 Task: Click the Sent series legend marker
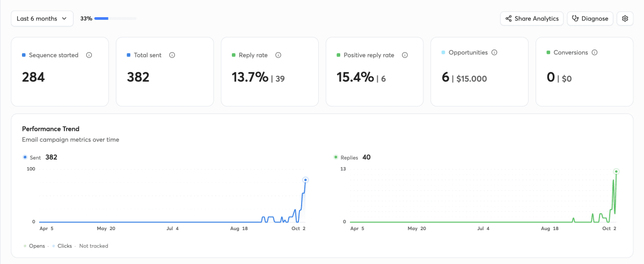point(25,158)
